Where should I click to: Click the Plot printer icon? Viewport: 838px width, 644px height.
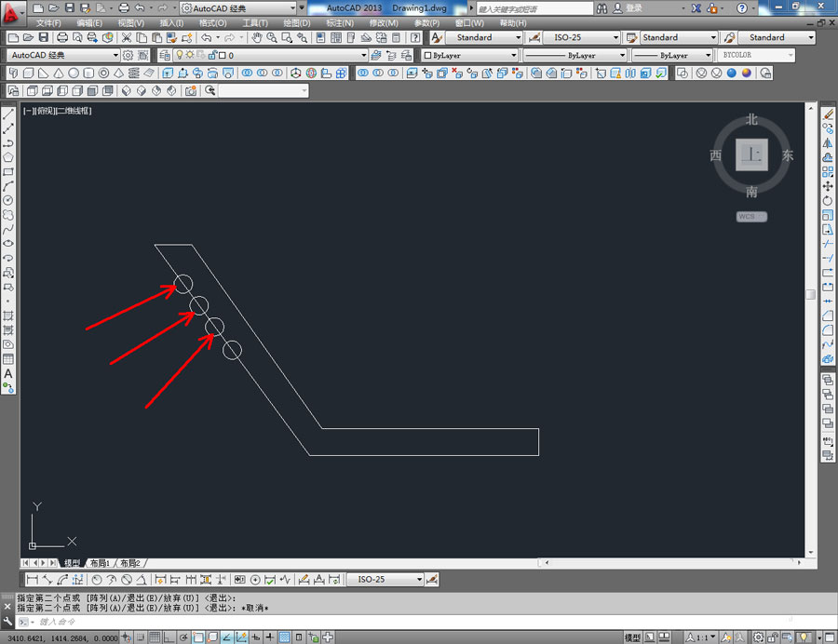point(62,37)
